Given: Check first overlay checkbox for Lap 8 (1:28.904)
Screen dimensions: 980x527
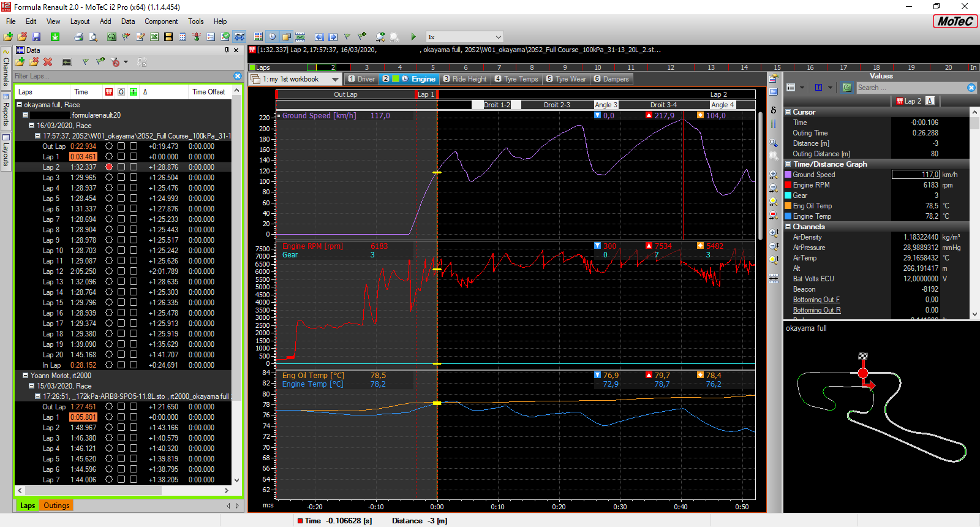Looking at the screenshot, I should pyautogui.click(x=121, y=229).
